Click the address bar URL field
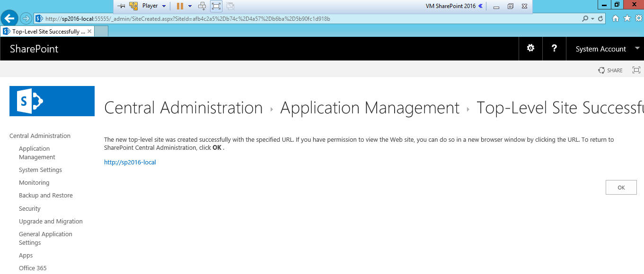The width and height of the screenshot is (644, 274). coord(308,19)
